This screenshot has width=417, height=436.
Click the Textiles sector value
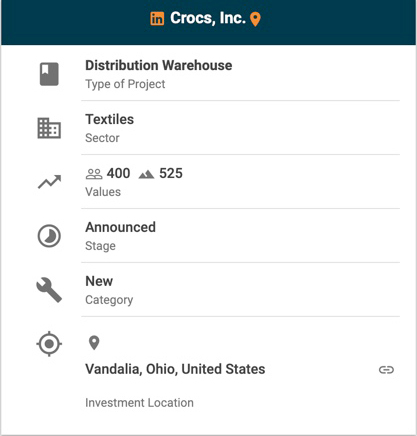(x=110, y=119)
